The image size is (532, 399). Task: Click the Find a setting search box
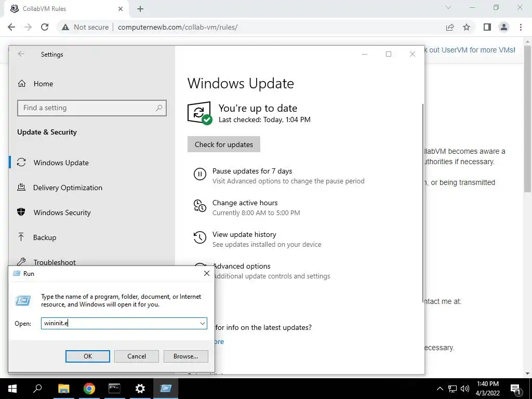91,108
